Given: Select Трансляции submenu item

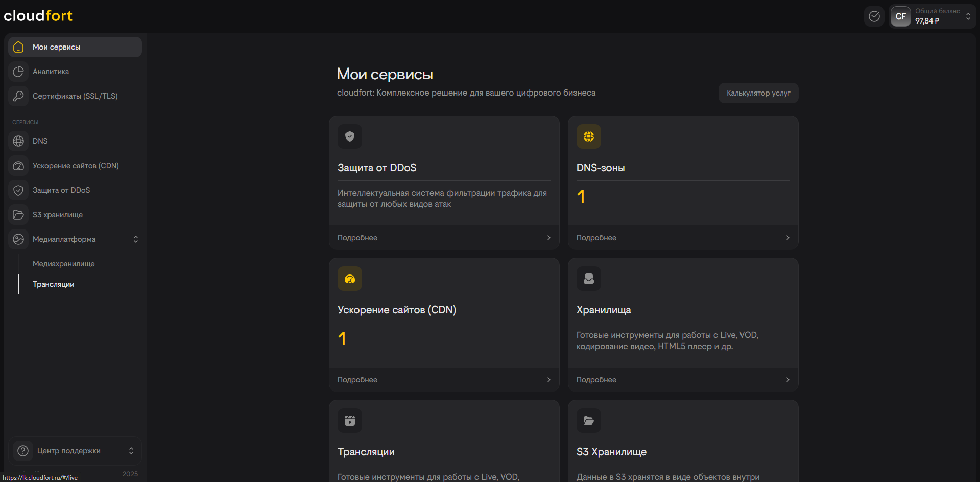Looking at the screenshot, I should (x=54, y=284).
